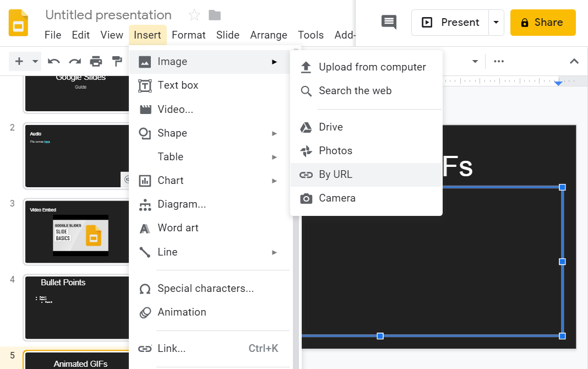The height and width of the screenshot is (369, 588).
Task: Open the Google Slides home logo
Action: [x=19, y=23]
